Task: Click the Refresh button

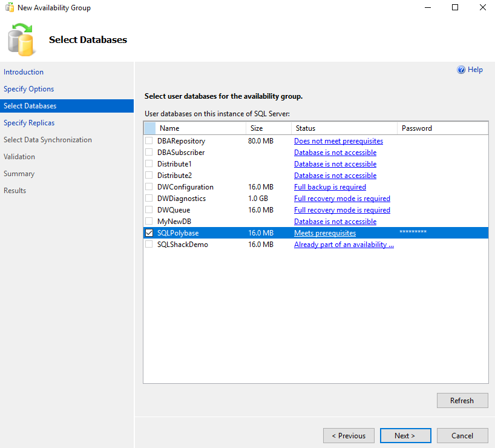Action: click(x=462, y=401)
